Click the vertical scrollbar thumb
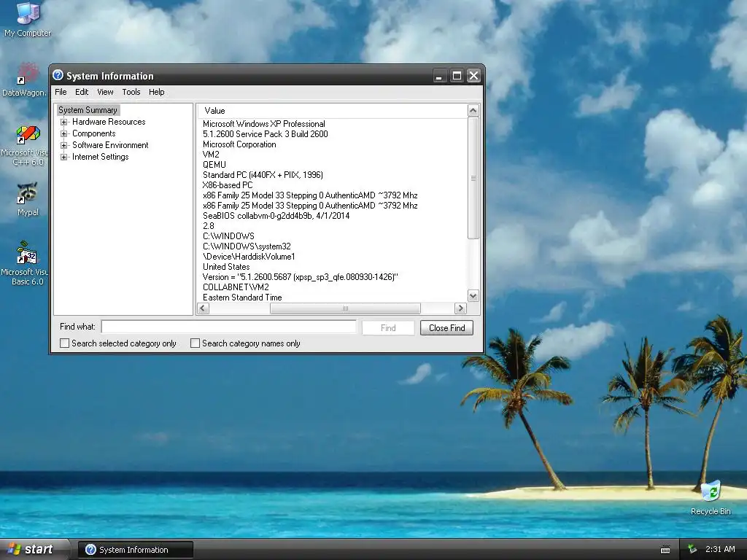This screenshot has width=747, height=560. 473,178
